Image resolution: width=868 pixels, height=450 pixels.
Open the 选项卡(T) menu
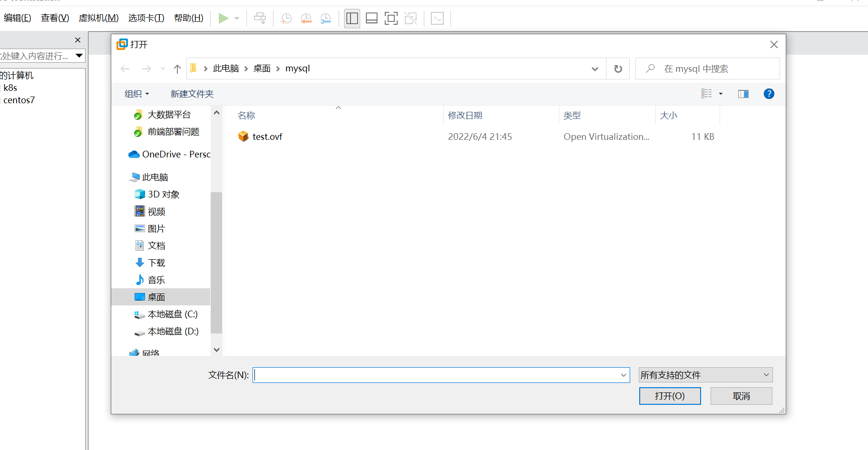pos(146,18)
